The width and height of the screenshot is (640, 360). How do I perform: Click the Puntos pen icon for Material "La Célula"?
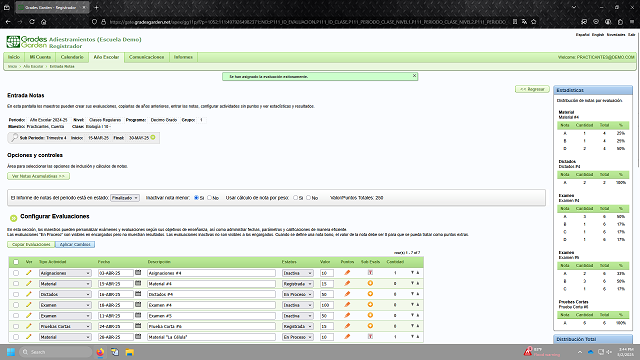point(347,337)
